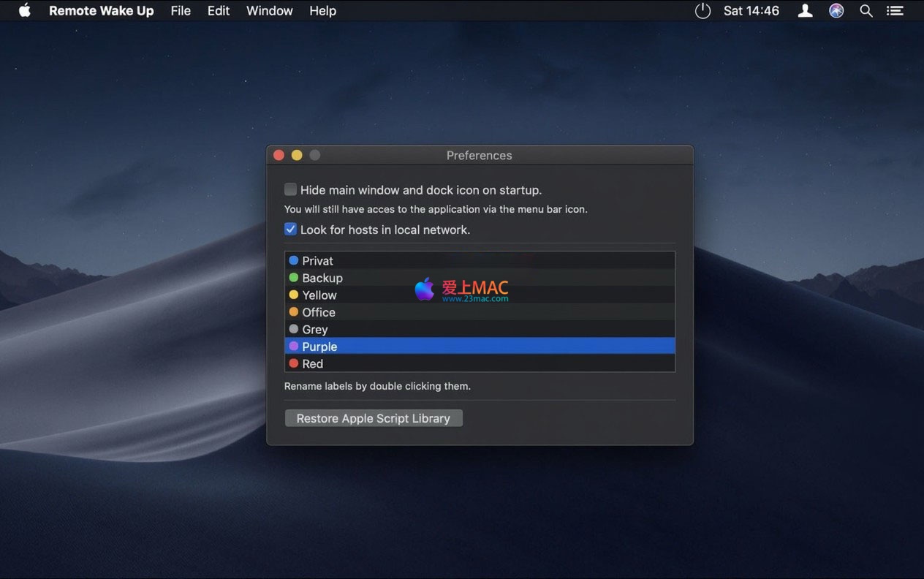
Task: Click the Remote Wake Up power icon in menu bar
Action: [x=703, y=11]
